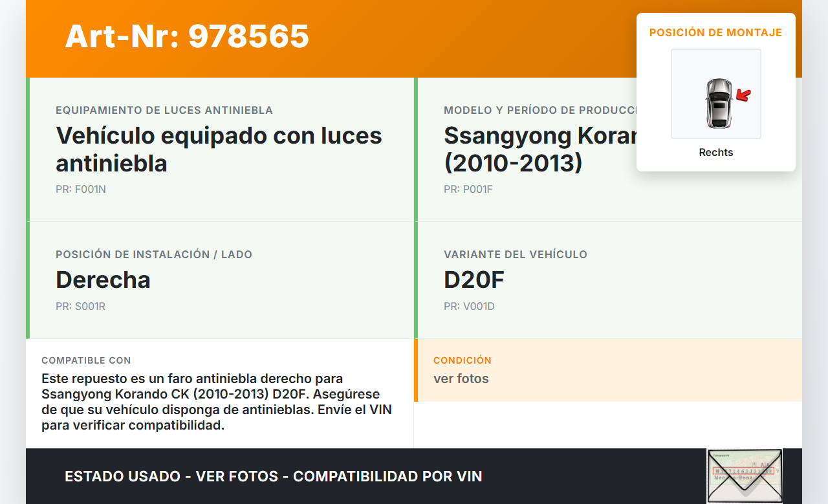
Task: Select the 'D20F' variant value
Action: [474, 280]
